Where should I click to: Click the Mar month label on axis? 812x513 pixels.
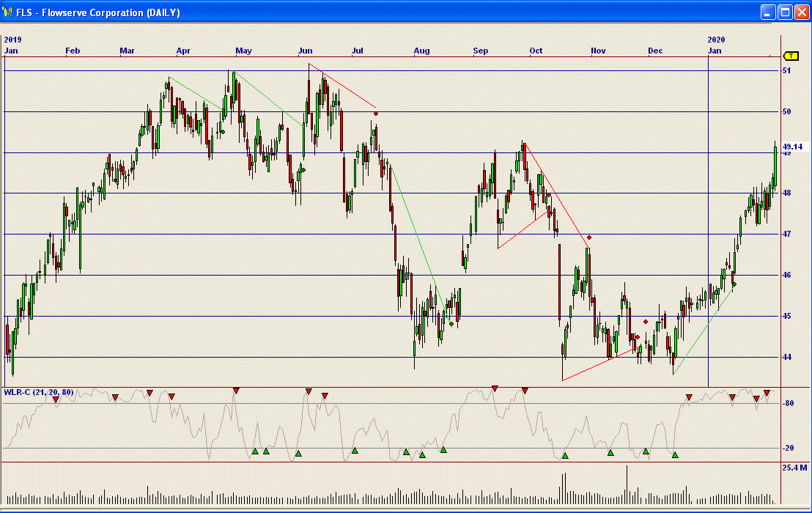[127, 51]
